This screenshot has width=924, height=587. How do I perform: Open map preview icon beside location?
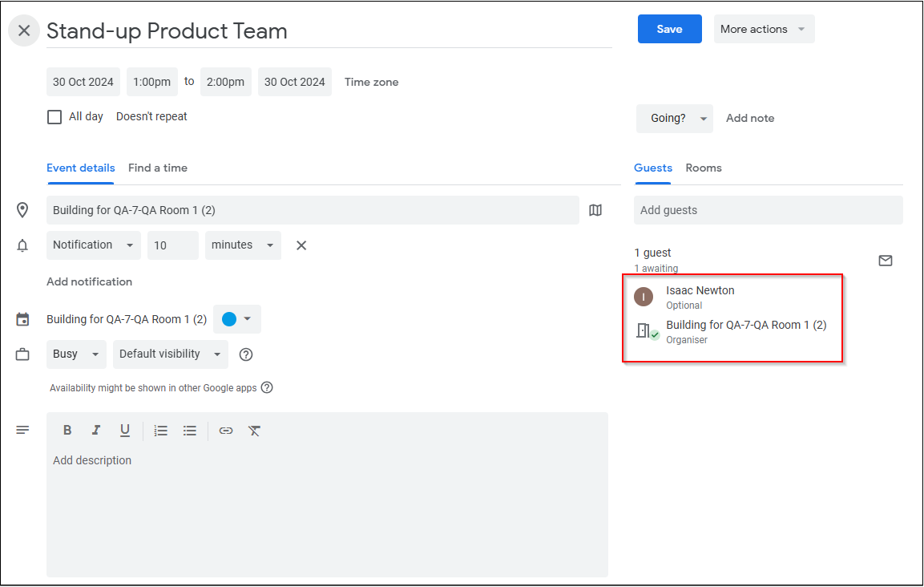(595, 210)
